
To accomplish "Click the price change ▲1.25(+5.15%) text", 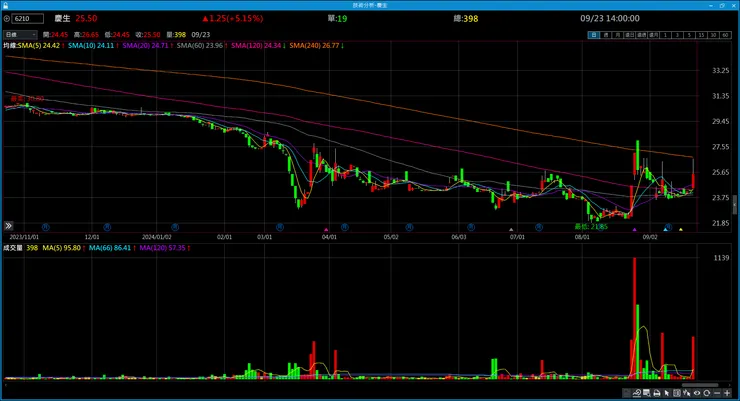I will (233, 18).
